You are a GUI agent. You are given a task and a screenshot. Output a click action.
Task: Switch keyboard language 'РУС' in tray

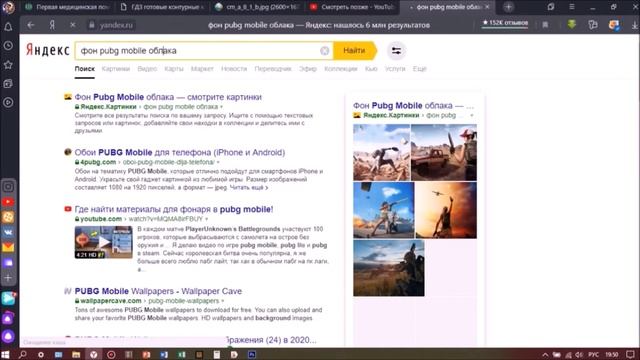[593, 354]
